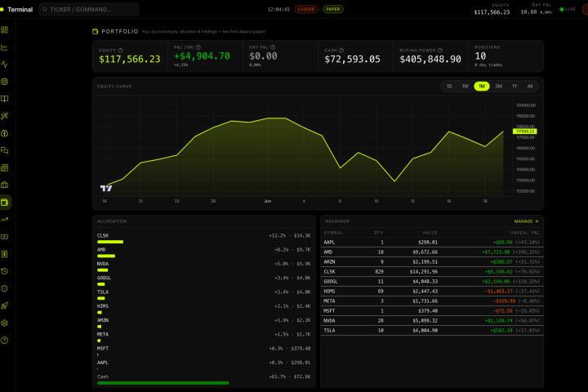This screenshot has width=588, height=392.
Task: Open the rocket icon in sidebar
Action: (5, 306)
